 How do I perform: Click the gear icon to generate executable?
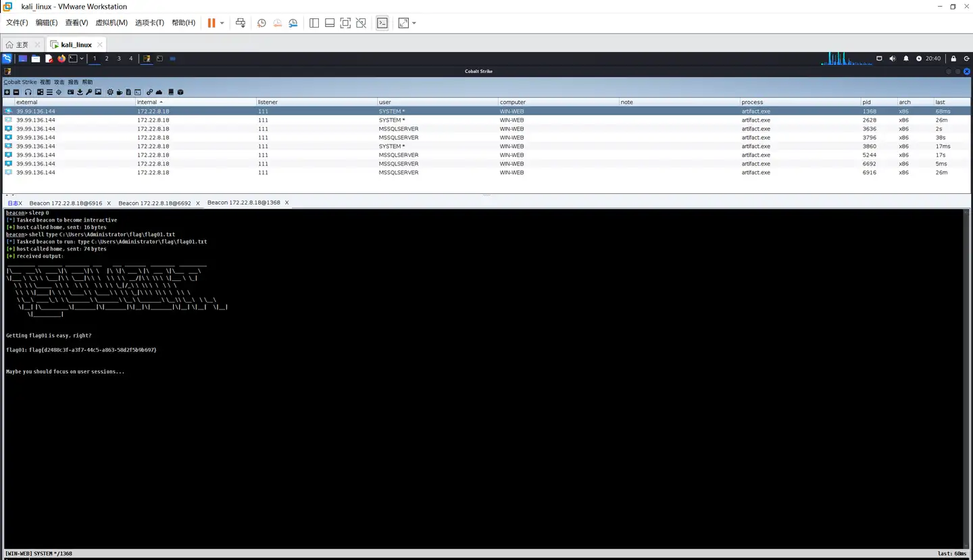110,92
